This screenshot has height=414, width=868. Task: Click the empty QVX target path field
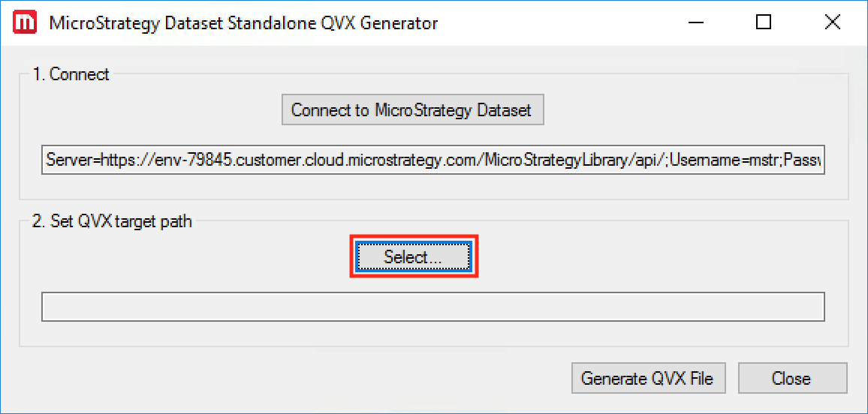pyautogui.click(x=432, y=307)
